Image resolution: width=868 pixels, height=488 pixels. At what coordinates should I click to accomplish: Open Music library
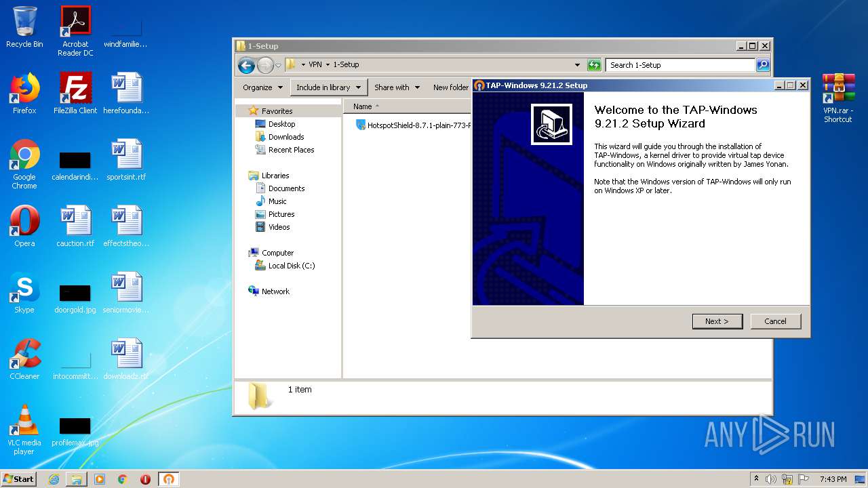(277, 201)
